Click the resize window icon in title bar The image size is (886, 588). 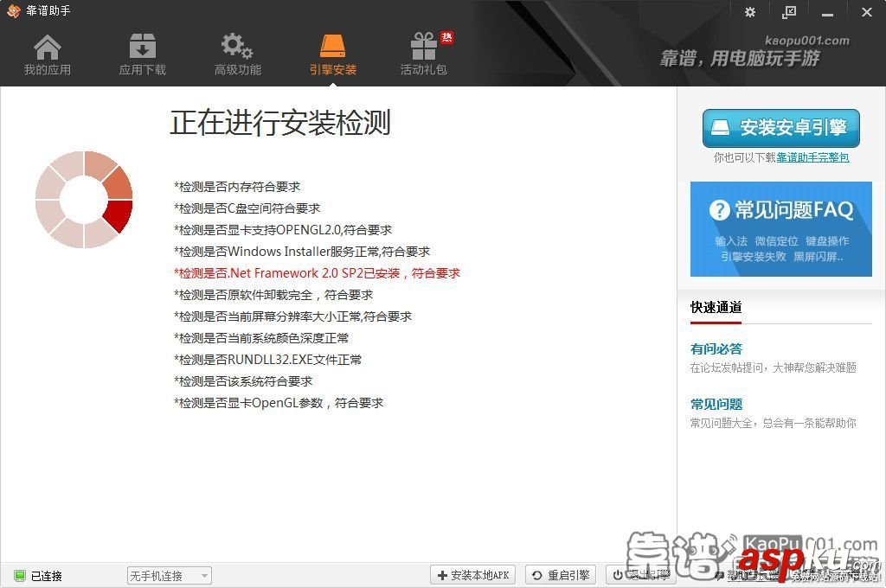click(x=788, y=12)
